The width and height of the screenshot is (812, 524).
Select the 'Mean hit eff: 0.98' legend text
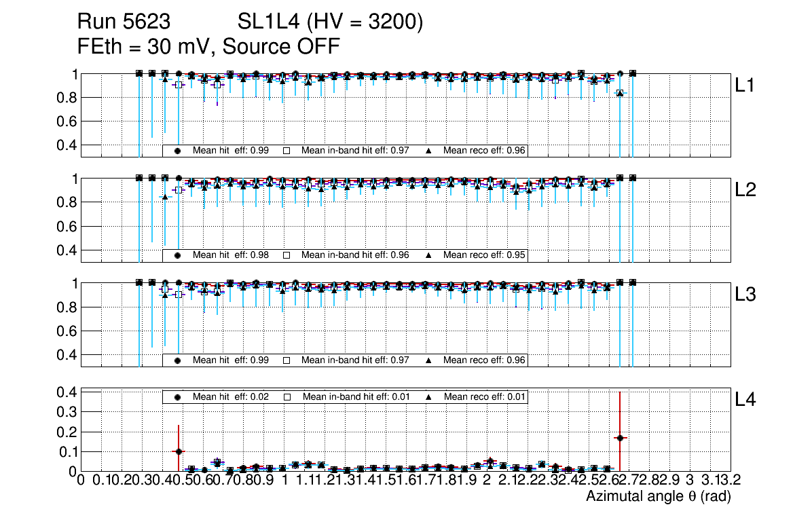coord(231,255)
